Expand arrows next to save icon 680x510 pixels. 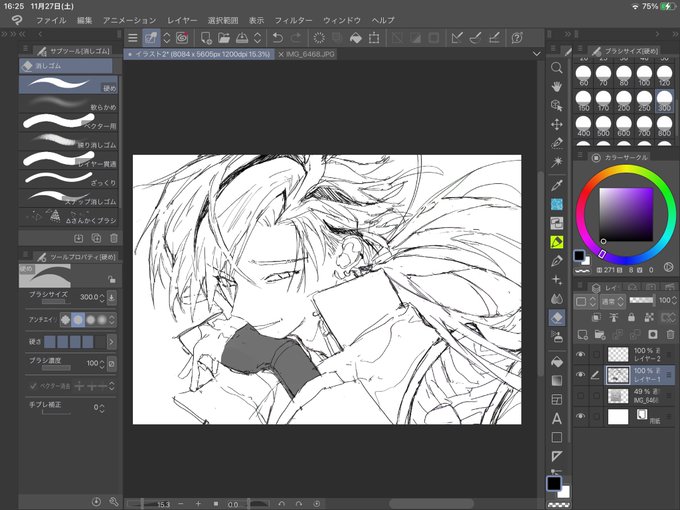[257, 38]
